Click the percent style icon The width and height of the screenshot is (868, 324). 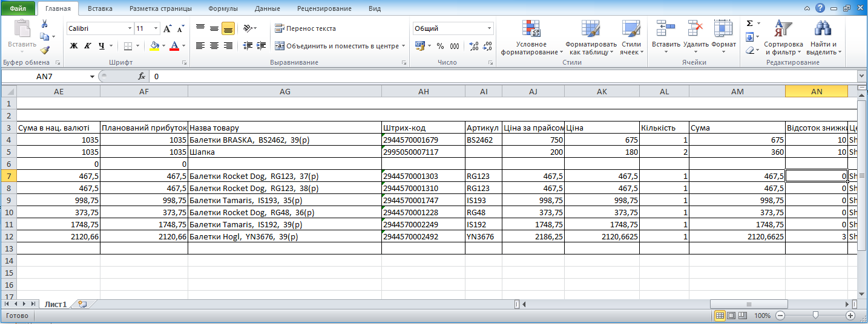(440, 46)
